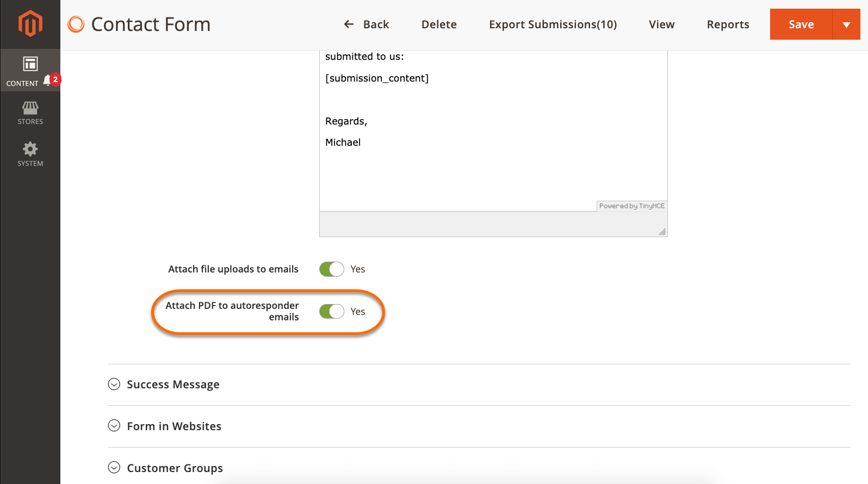This screenshot has height=484, width=868.
Task: Toggle Attach file uploads to emails
Action: click(332, 269)
